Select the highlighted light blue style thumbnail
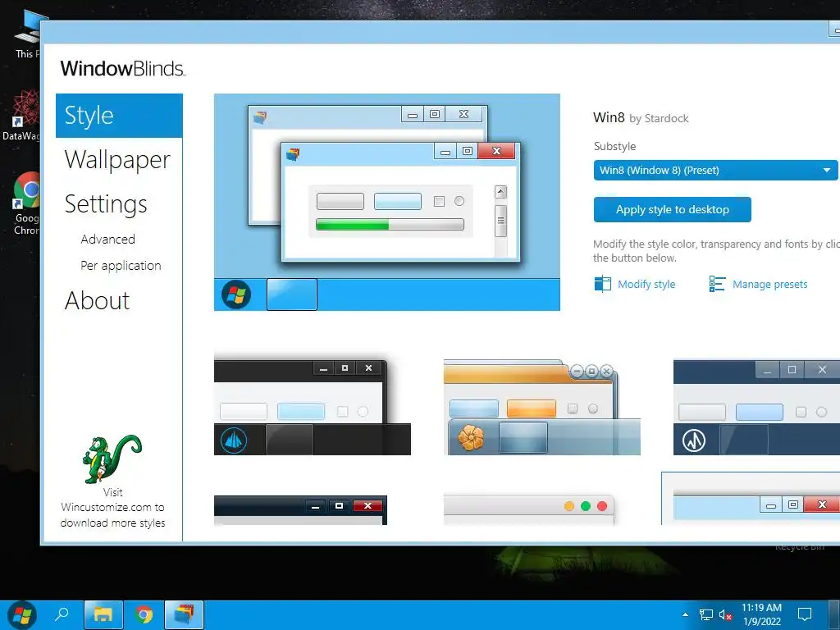Image resolution: width=840 pixels, height=630 pixels. tap(751, 499)
